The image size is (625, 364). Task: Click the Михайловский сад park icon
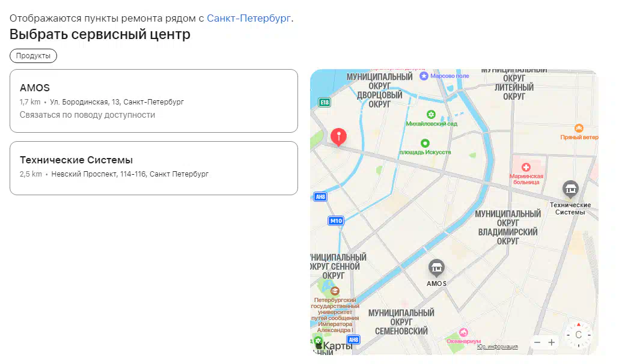coord(431,115)
